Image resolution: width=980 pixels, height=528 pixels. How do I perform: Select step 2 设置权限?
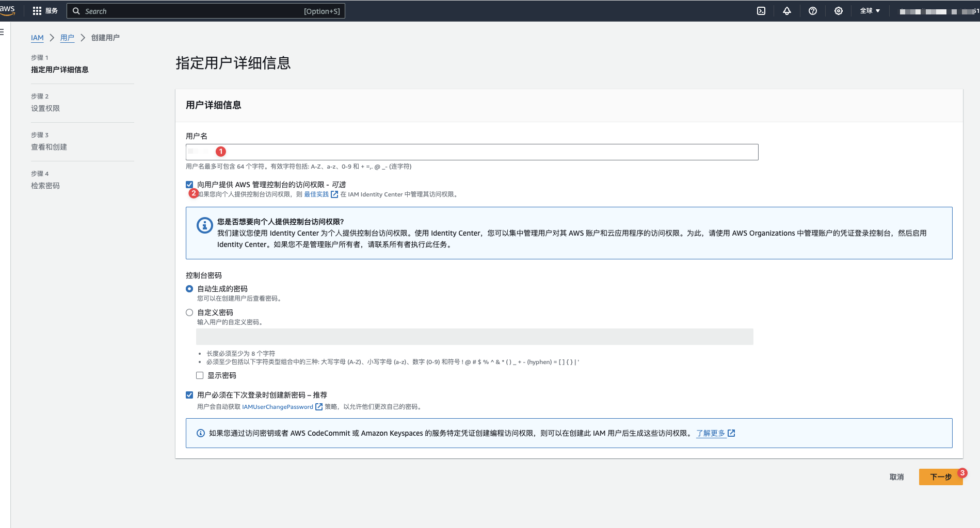click(45, 108)
